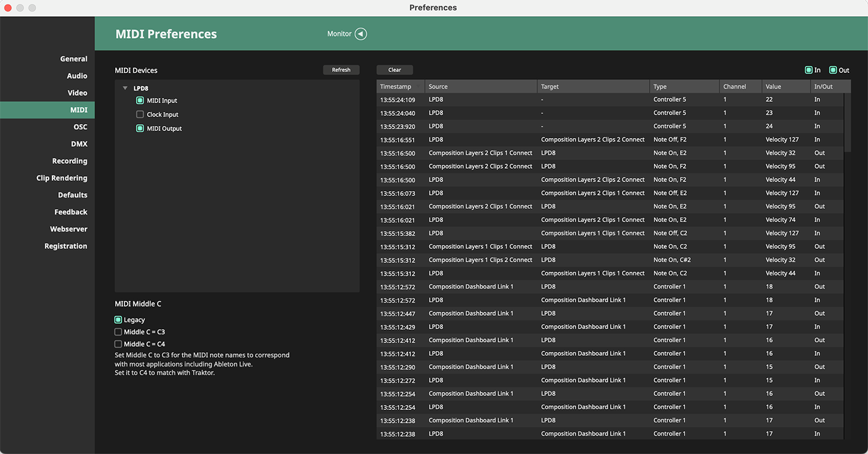
Task: Enable Clock Input checkbox
Action: pos(140,115)
